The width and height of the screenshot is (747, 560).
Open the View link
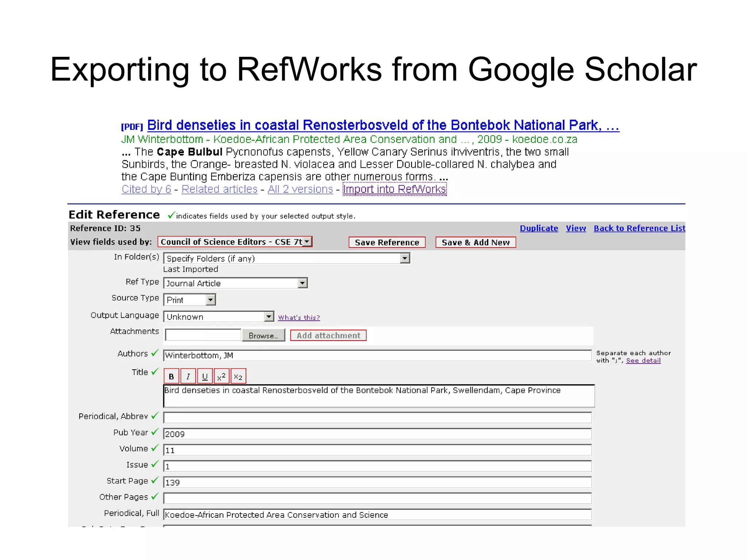click(576, 228)
